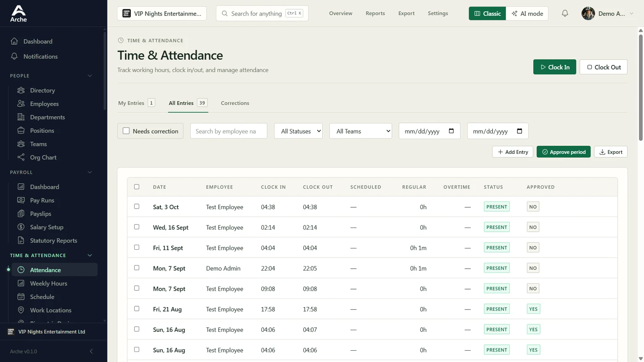Click the Add Entry button
This screenshot has height=362, width=644.
(x=513, y=152)
